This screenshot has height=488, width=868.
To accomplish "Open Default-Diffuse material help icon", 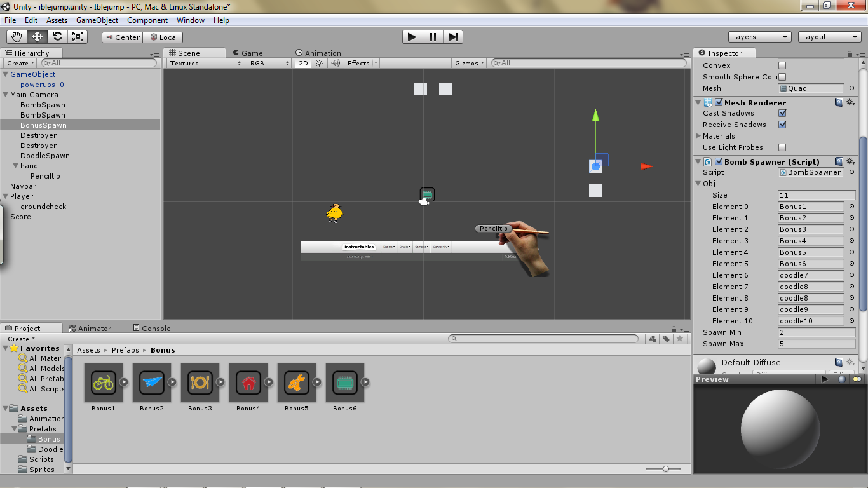I will click(x=839, y=362).
